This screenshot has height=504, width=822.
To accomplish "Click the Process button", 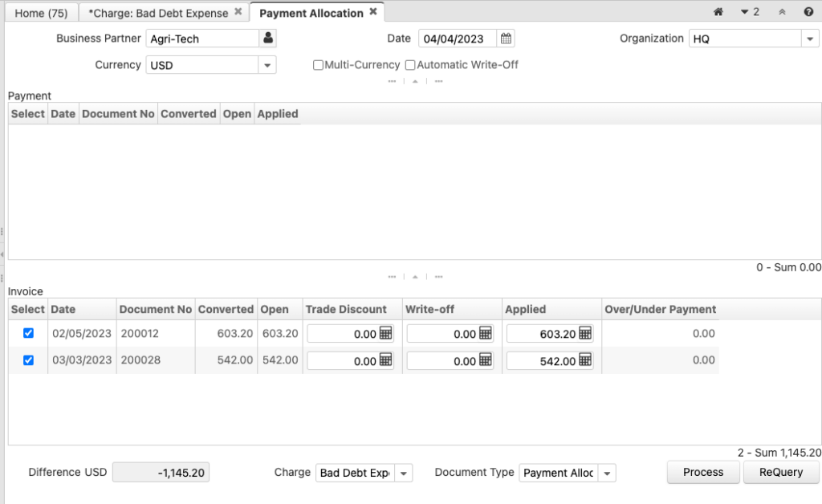I will click(x=703, y=473).
